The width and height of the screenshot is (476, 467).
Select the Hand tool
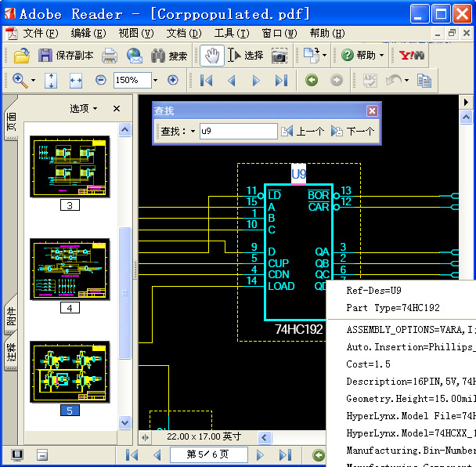tap(211, 56)
